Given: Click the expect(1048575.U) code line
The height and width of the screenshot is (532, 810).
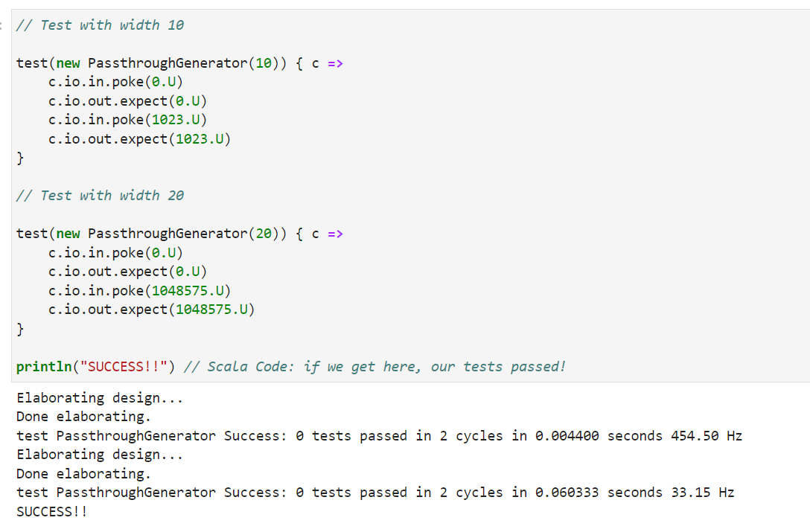Looking at the screenshot, I should [x=151, y=310].
